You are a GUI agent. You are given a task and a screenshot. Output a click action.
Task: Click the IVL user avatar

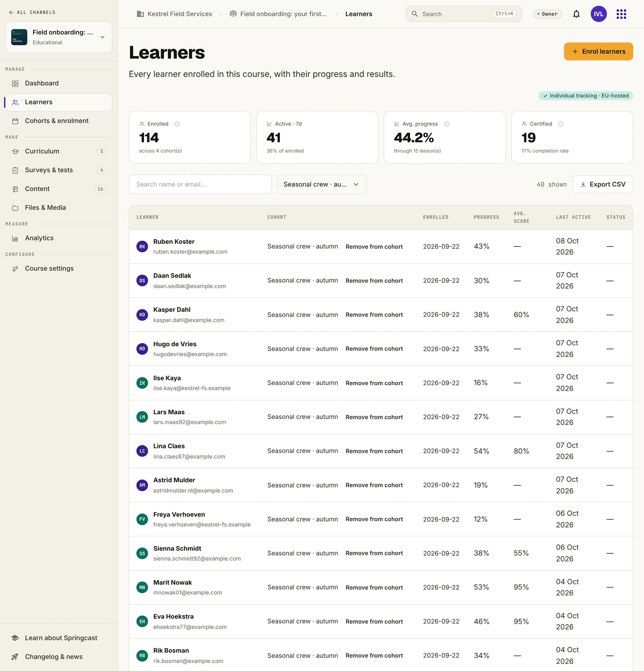click(x=599, y=14)
